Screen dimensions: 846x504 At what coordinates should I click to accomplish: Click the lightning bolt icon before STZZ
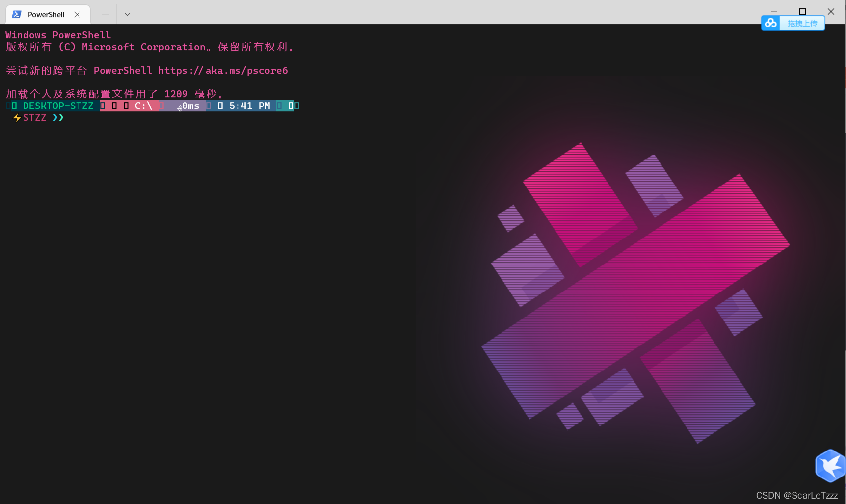tap(16, 117)
